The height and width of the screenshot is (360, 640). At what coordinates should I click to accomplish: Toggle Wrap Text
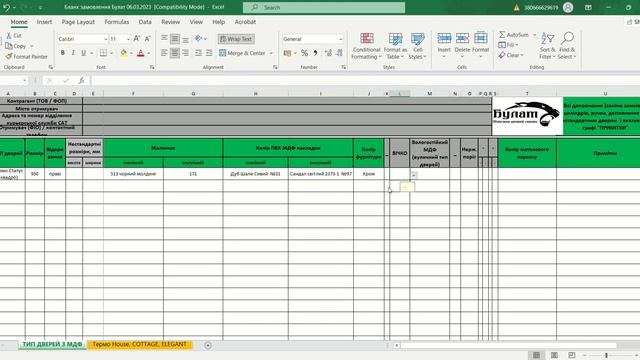[x=236, y=39]
